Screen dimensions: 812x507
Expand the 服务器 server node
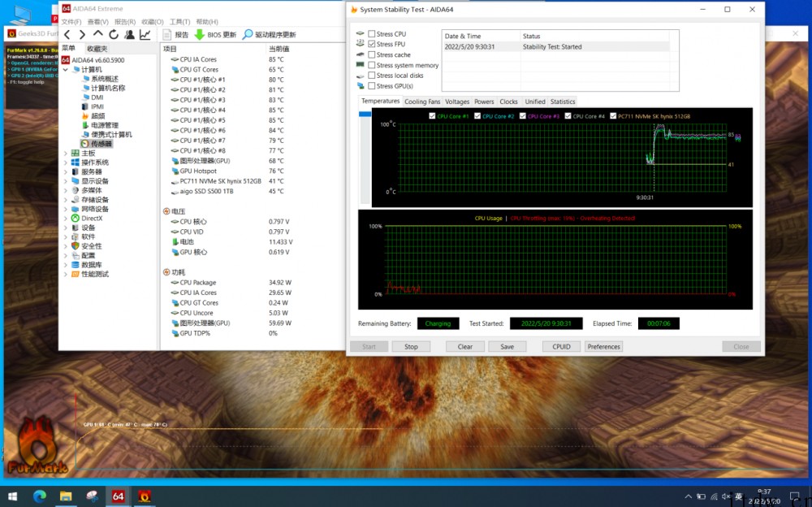click(x=66, y=172)
